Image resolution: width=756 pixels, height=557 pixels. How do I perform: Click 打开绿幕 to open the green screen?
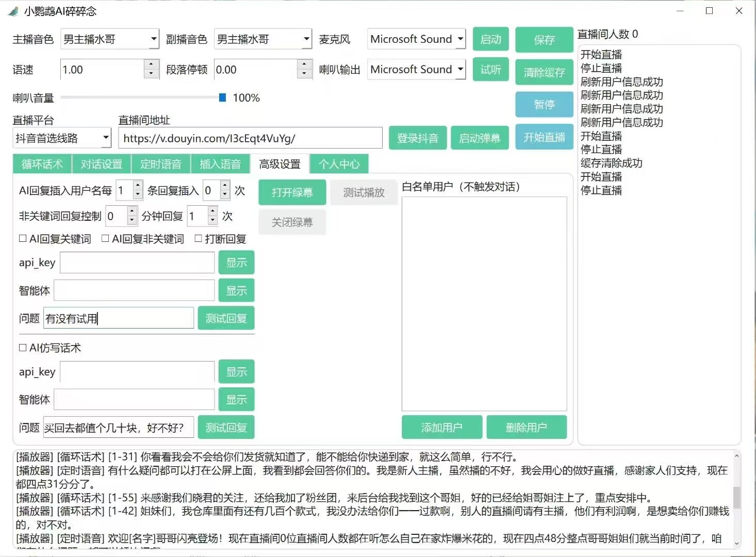coord(292,192)
